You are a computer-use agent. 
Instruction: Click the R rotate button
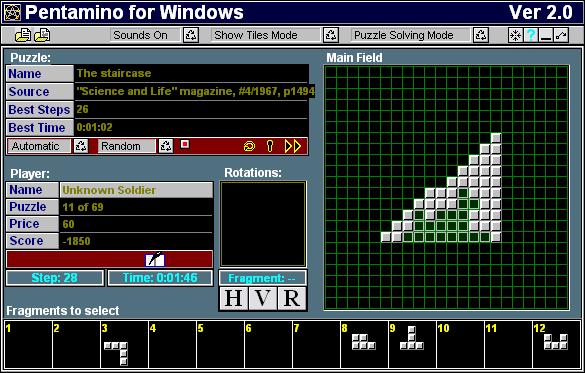click(292, 298)
